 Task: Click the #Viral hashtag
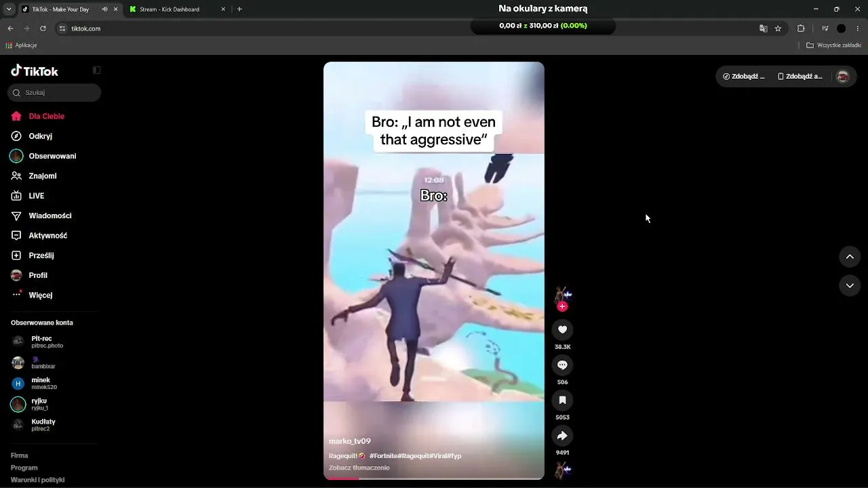(438, 456)
